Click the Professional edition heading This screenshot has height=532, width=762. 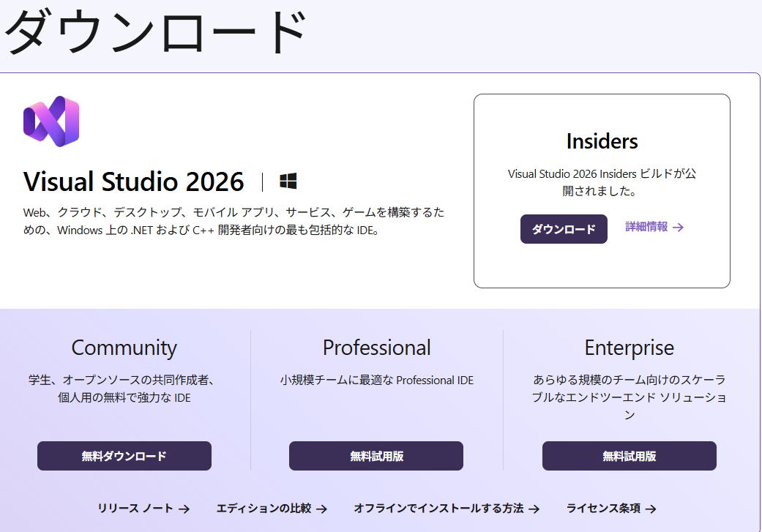point(376,347)
